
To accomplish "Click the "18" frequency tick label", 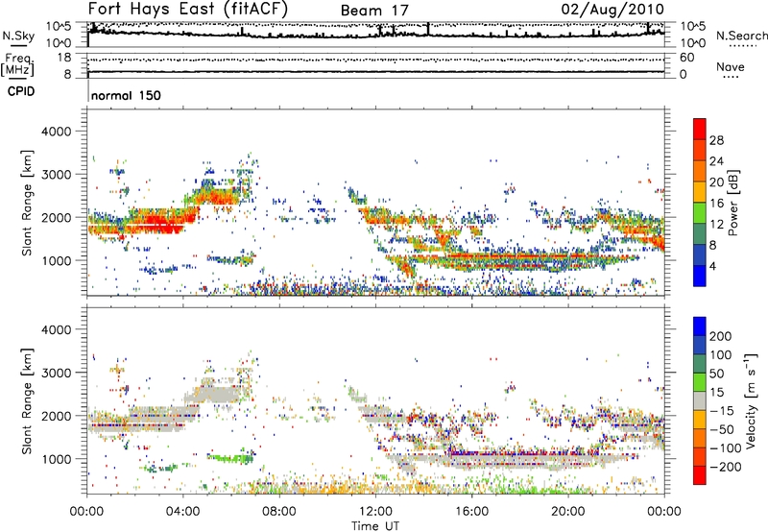I will point(64,58).
